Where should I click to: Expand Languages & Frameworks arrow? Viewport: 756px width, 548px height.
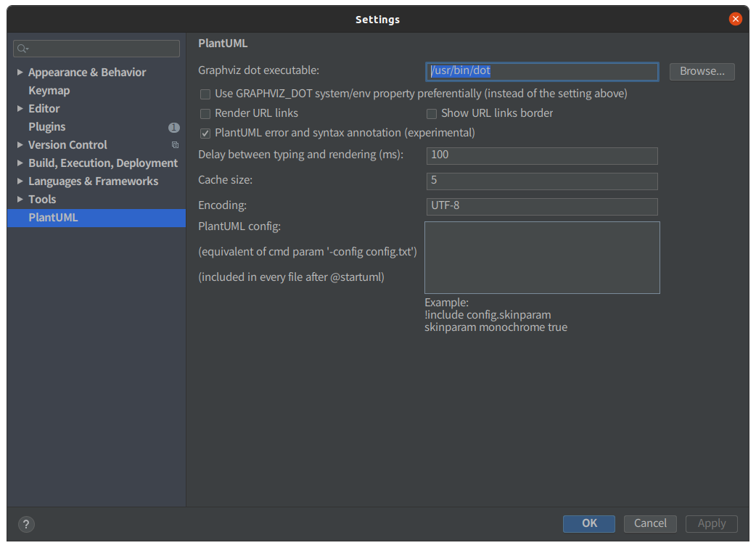[x=20, y=181]
